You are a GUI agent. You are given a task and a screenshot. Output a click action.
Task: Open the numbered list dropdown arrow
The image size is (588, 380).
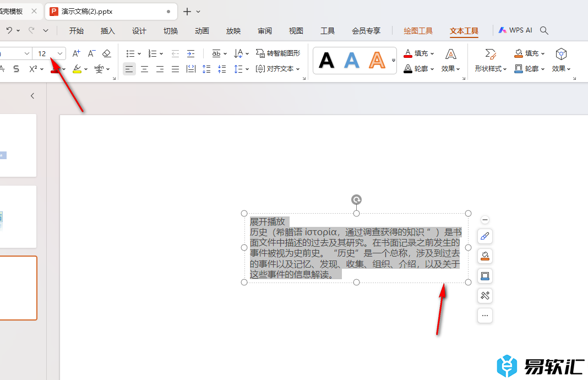click(x=161, y=53)
